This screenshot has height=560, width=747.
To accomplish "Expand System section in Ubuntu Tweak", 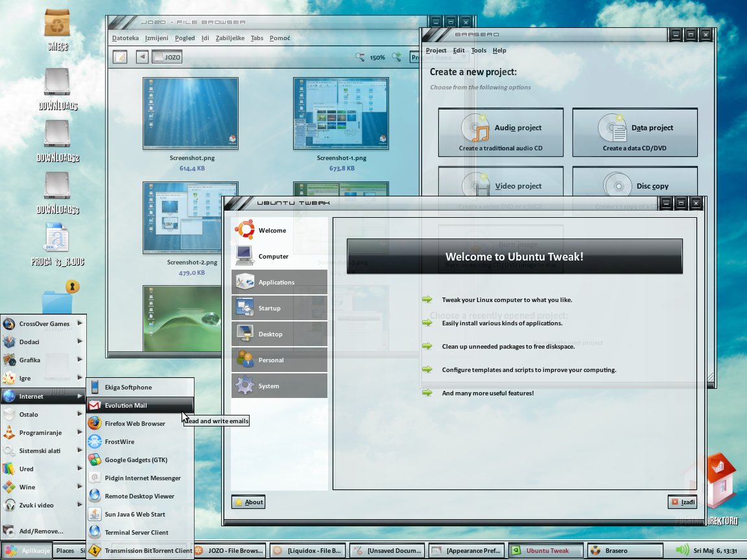I will click(x=279, y=386).
